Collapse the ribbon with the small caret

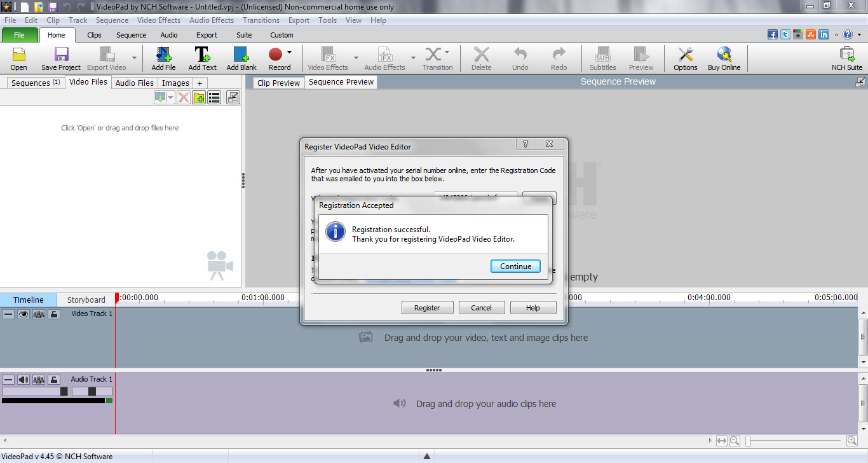coord(836,35)
